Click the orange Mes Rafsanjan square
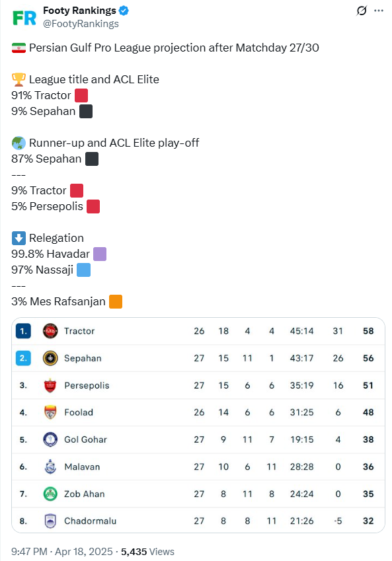Image resolution: width=392 pixels, height=561 pixels. 116,301
